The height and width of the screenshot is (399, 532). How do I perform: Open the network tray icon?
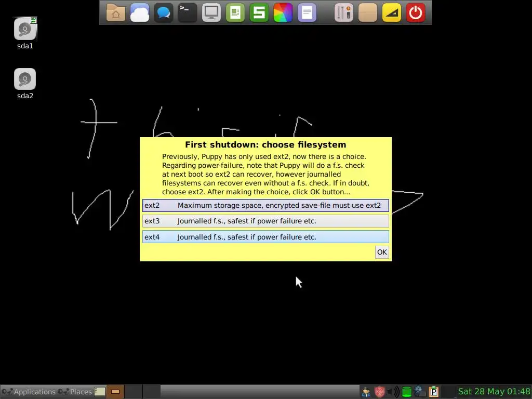point(420,392)
